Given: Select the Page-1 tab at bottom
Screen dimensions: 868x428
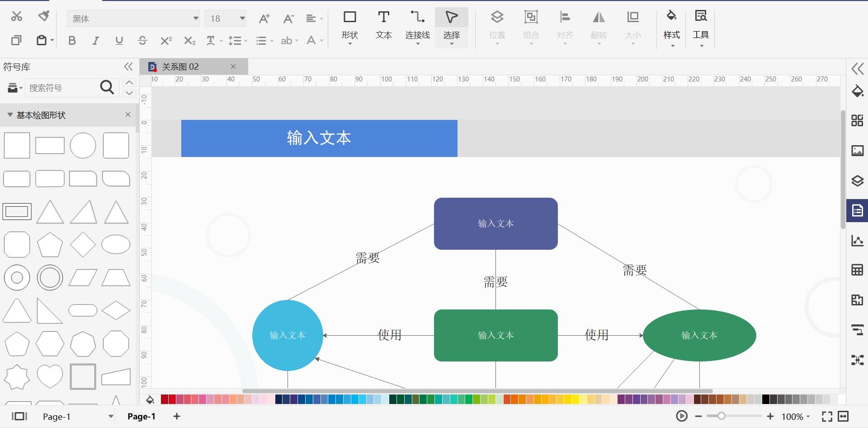Looking at the screenshot, I should [x=142, y=417].
